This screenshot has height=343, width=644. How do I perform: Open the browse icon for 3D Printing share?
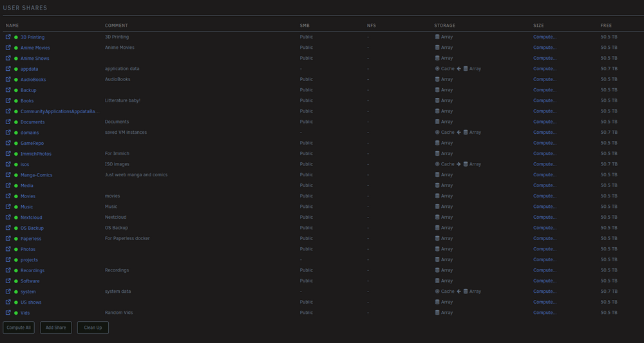tap(8, 37)
